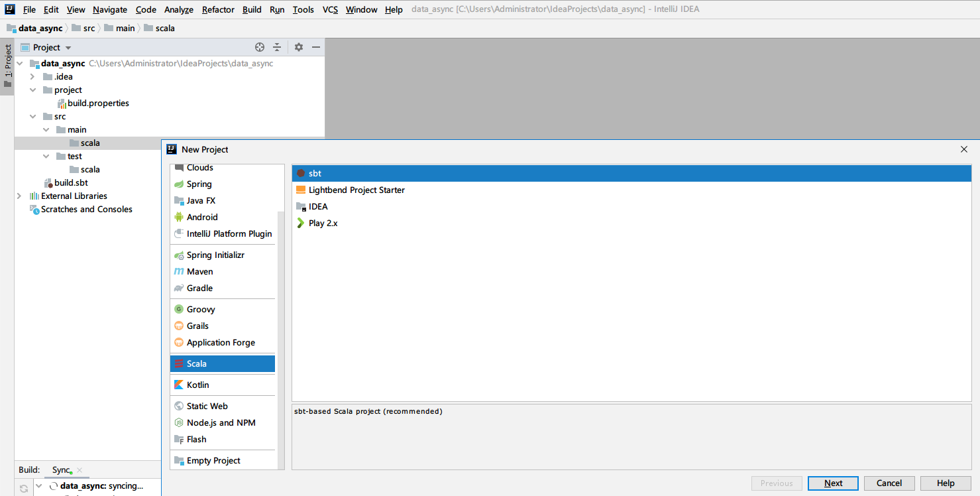Collapse the project folder node

pyautogui.click(x=32, y=90)
